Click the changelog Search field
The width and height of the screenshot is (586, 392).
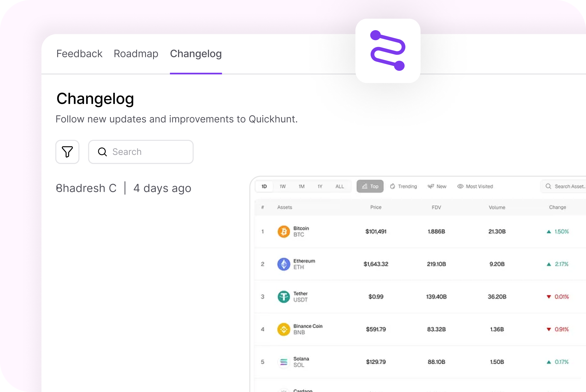tap(141, 152)
